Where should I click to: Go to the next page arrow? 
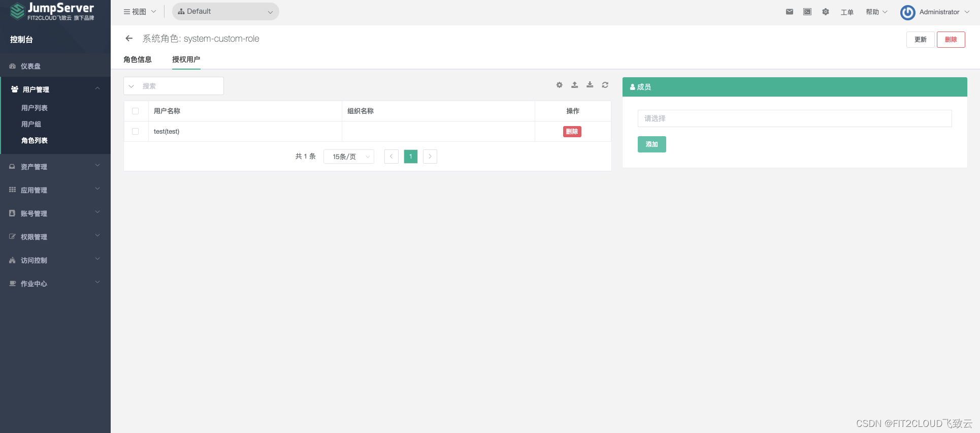[430, 157]
